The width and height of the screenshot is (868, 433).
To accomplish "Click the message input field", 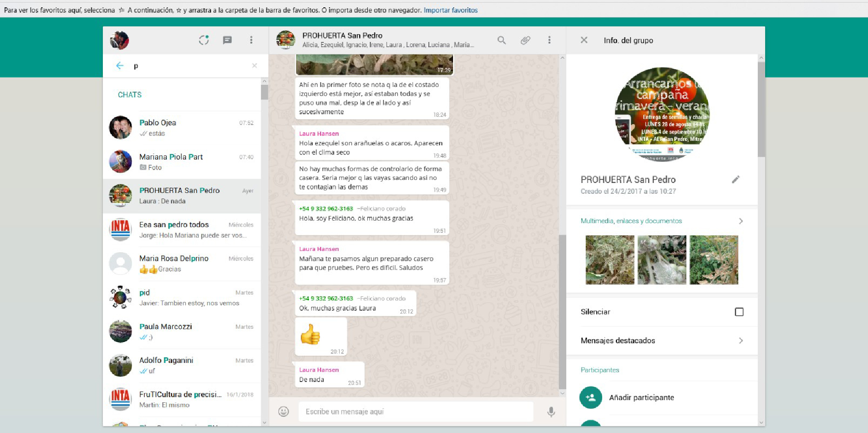I will (x=415, y=411).
